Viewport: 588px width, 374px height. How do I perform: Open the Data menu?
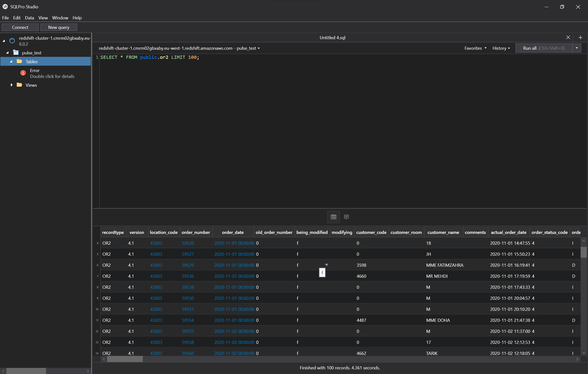click(29, 18)
